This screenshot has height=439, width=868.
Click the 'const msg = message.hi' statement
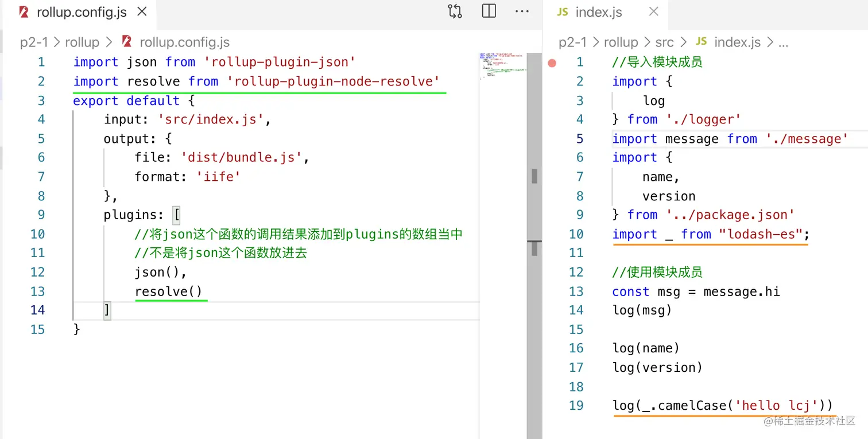(x=696, y=292)
